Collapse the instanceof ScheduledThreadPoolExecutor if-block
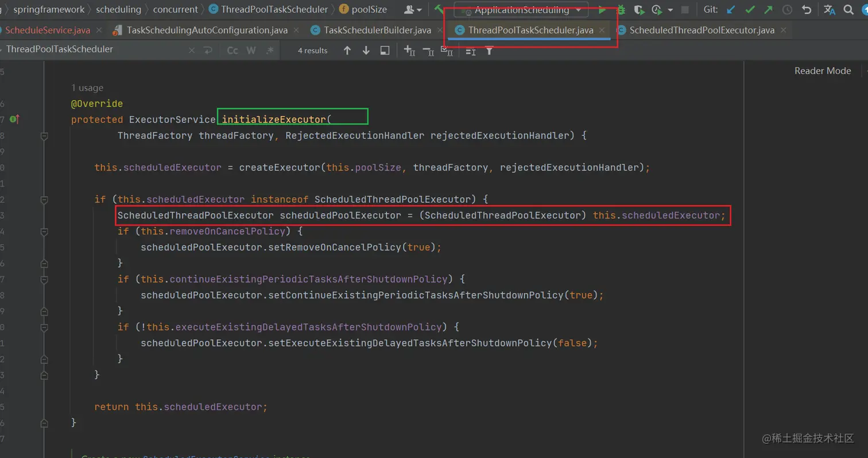868x458 pixels. coord(44,199)
